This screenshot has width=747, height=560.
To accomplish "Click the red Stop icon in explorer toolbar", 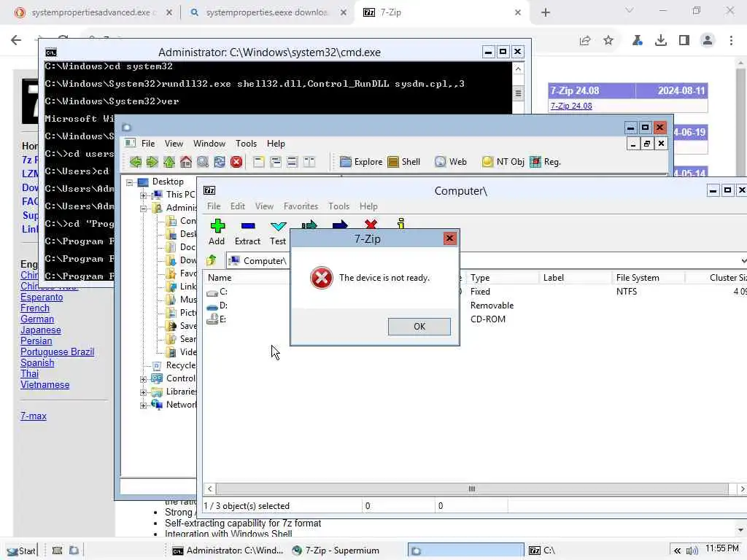I will pos(236,162).
